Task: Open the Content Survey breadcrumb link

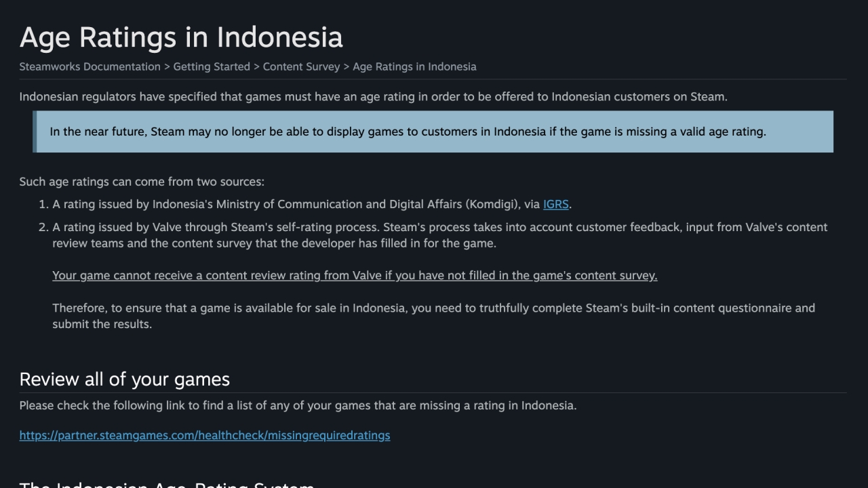Action: coord(301,66)
